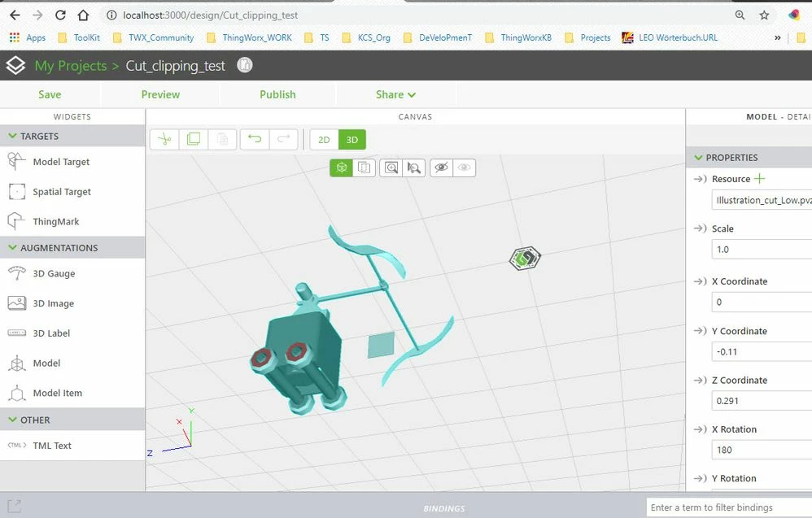Select the solid shaded cube display mode
Screen dimensions: 812x518
coord(341,168)
